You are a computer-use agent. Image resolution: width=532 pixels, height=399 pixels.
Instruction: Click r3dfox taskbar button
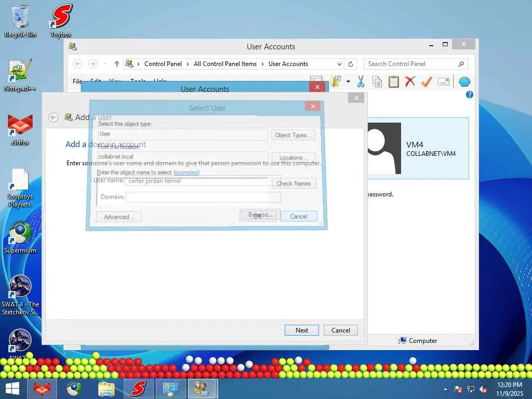click(42, 389)
